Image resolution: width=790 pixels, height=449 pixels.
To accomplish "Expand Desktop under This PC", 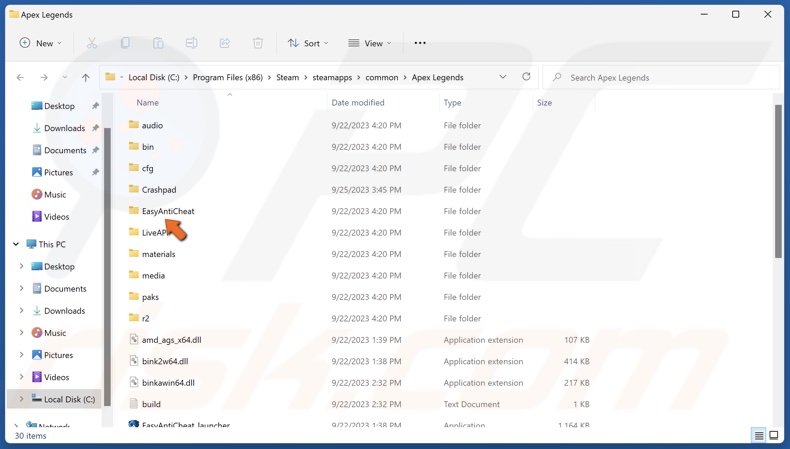I will click(21, 266).
